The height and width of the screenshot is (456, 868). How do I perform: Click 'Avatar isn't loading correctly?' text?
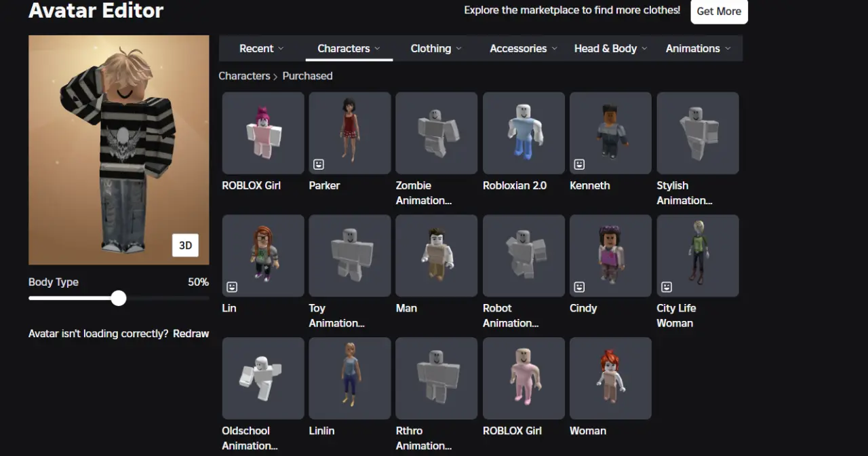pyautogui.click(x=98, y=333)
